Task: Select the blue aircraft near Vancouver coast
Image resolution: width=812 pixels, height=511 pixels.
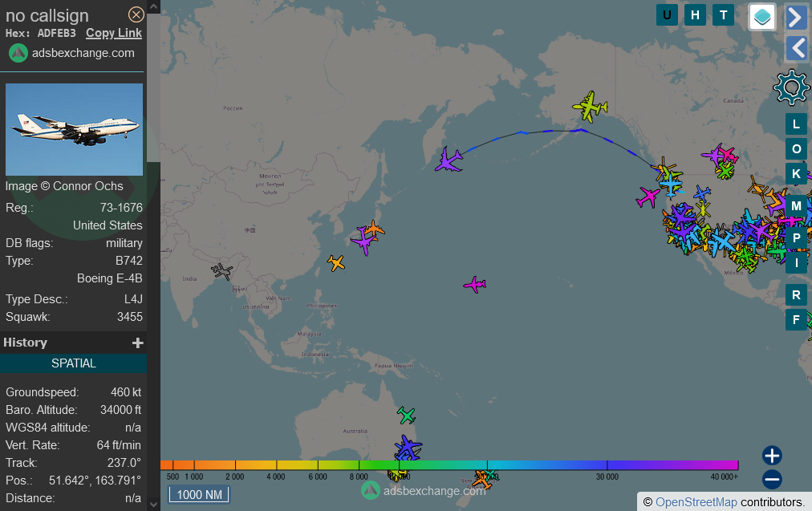Action: point(671,186)
